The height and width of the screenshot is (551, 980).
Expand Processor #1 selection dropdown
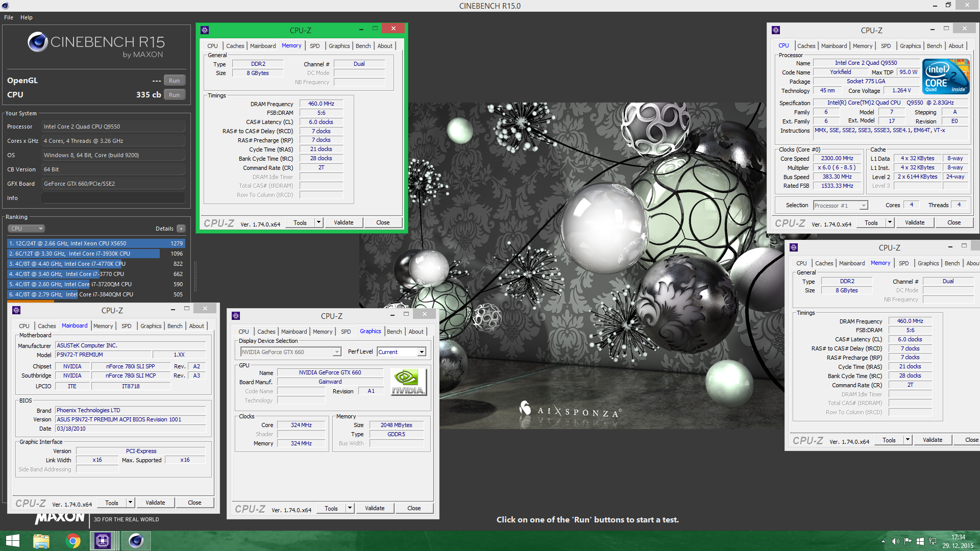(841, 206)
